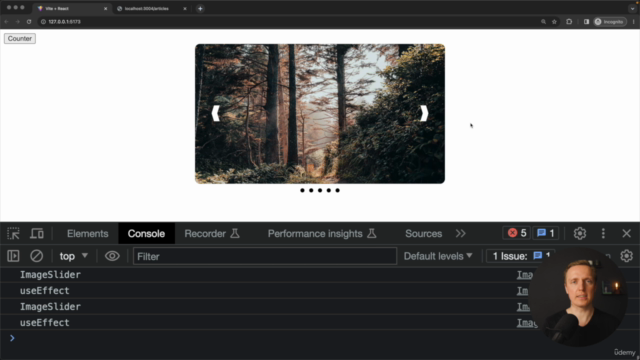Toggle the device toolbar icon

[37, 233]
